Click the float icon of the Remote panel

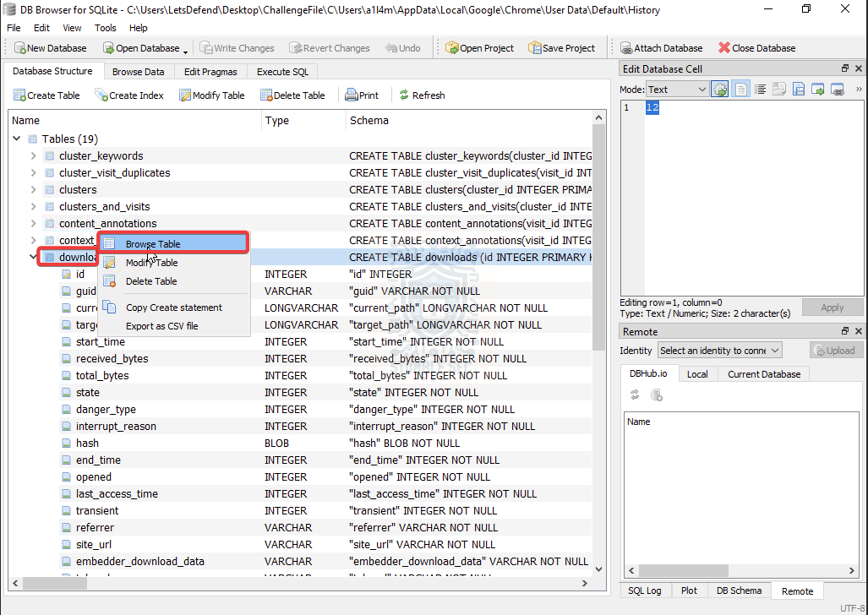click(844, 331)
